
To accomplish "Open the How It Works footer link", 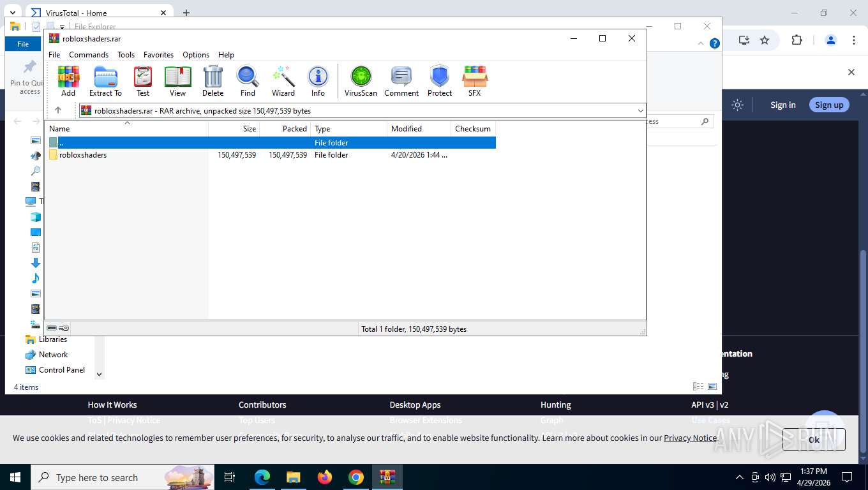I will click(112, 405).
